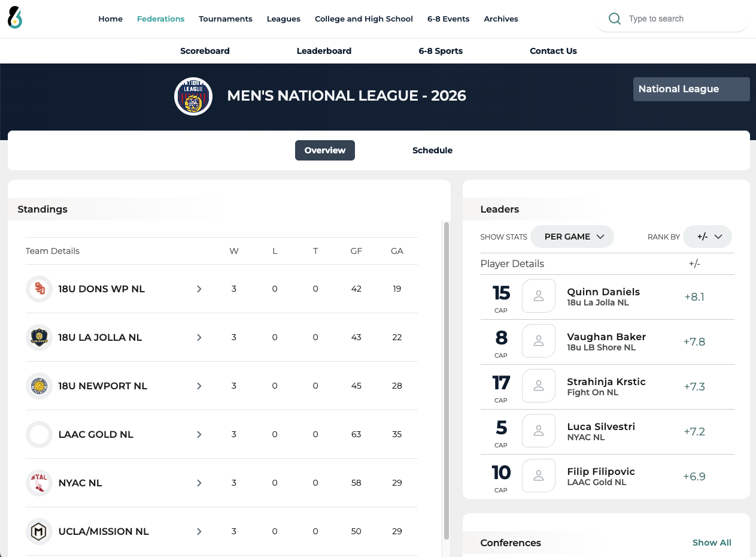
Task: Expand the UCLA/Mission NL row chevron
Action: (x=199, y=531)
